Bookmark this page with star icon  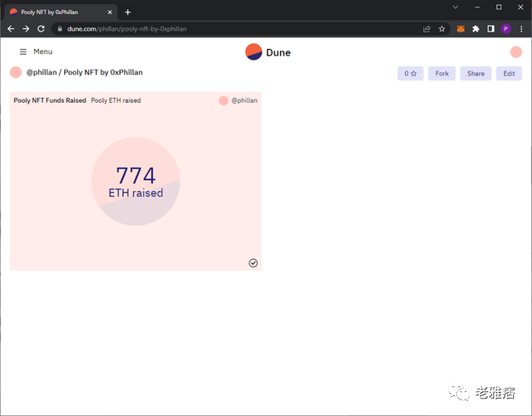click(x=442, y=28)
